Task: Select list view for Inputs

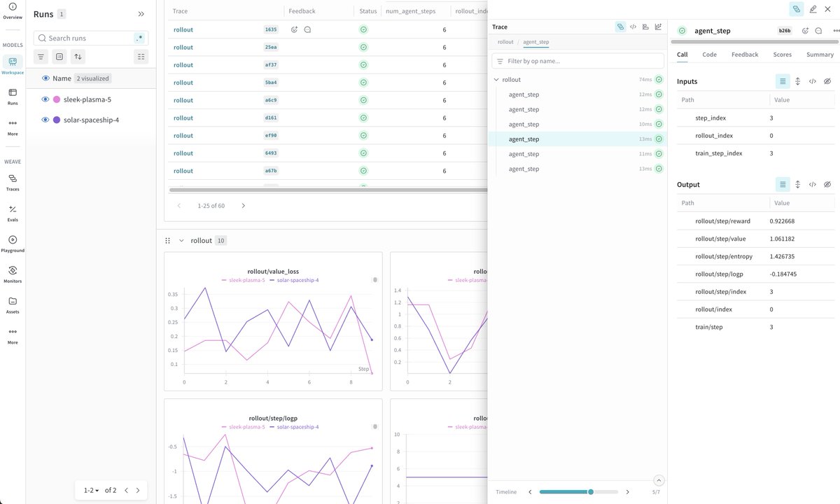Action: coord(783,81)
